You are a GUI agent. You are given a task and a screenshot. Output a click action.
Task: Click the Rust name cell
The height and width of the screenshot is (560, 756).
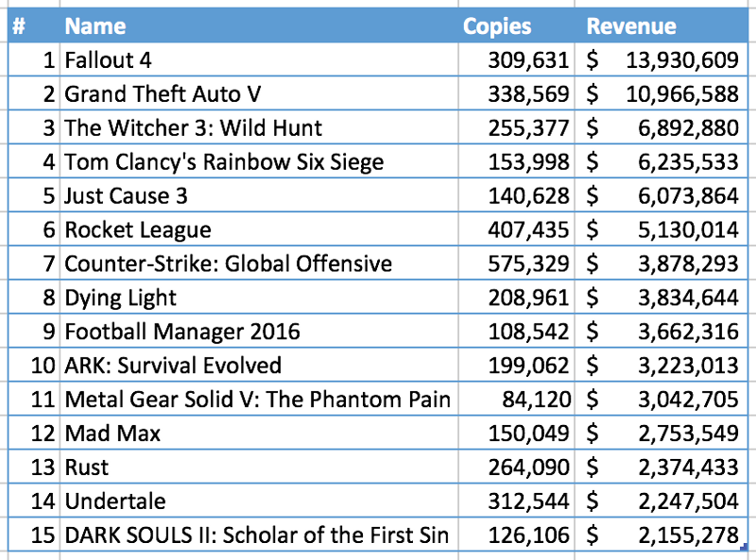tap(259, 467)
